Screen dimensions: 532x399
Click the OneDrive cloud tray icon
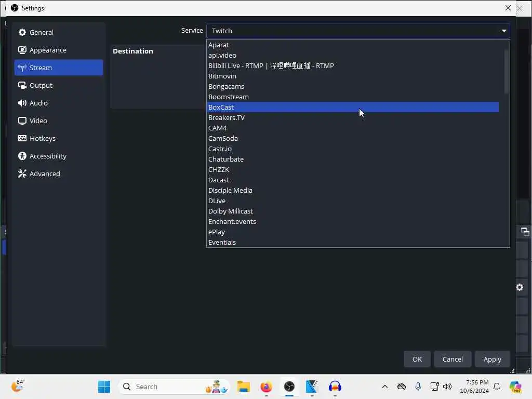402,387
